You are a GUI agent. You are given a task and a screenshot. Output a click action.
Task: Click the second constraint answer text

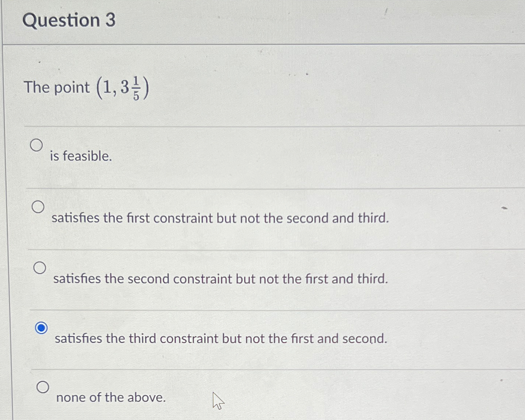click(x=220, y=279)
